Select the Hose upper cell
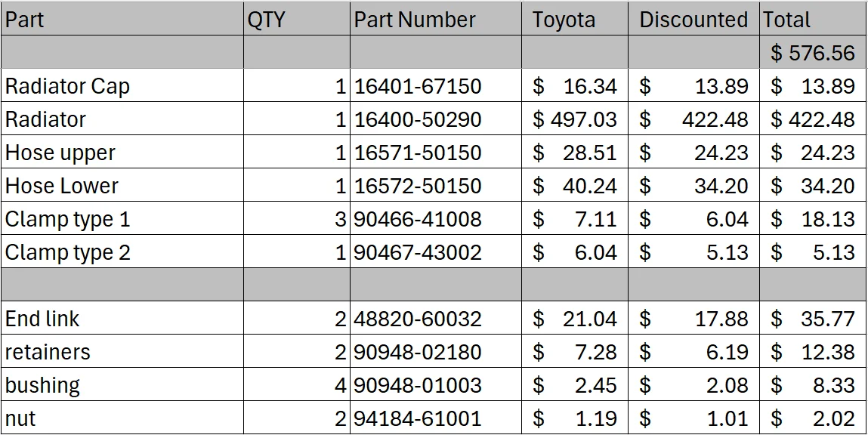Image resolution: width=868 pixels, height=435 pixels. (x=122, y=153)
